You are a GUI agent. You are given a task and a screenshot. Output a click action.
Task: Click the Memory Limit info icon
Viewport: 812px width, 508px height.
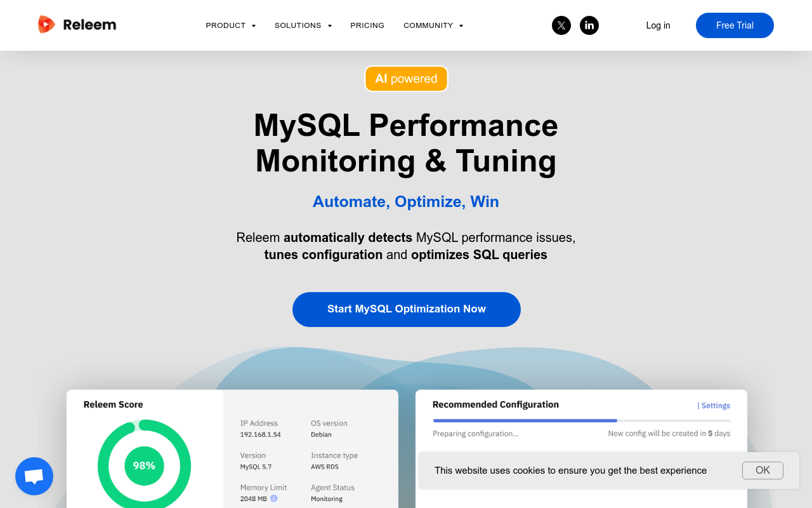[274, 498]
